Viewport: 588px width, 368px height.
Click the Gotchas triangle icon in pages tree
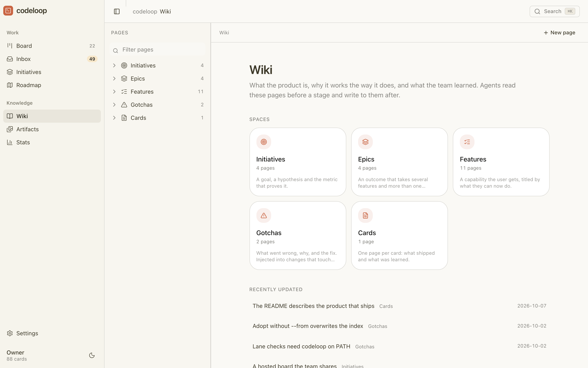[x=124, y=105]
